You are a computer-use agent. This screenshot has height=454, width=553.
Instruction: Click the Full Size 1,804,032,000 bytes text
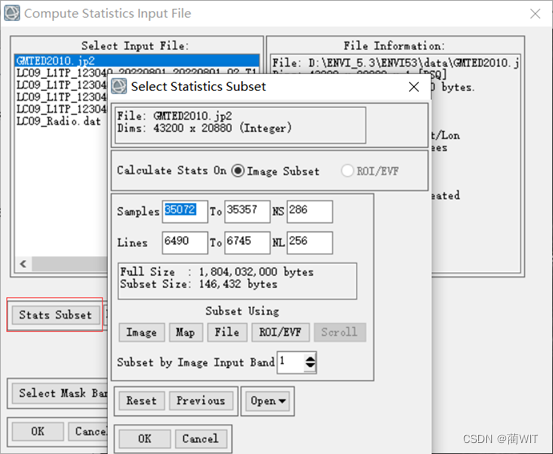[217, 272]
